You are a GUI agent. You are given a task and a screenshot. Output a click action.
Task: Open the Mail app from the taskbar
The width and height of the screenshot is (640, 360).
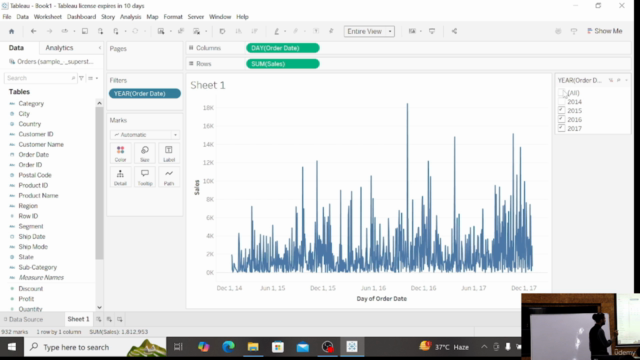point(303,347)
